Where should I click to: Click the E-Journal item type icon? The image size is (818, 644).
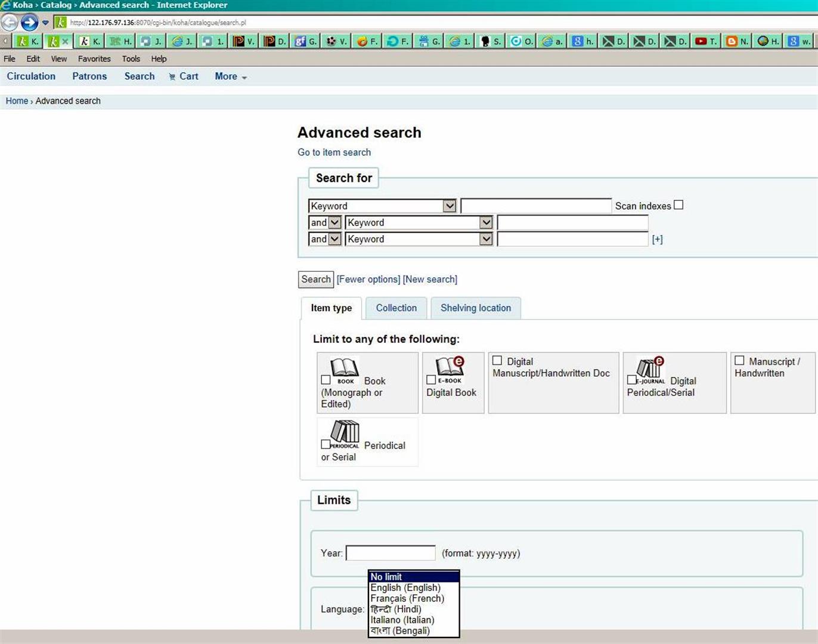click(650, 371)
